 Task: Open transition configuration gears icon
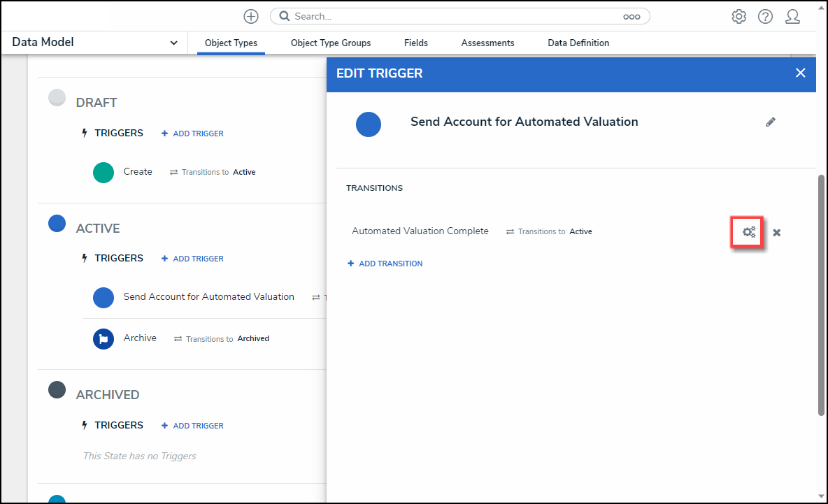coord(749,232)
